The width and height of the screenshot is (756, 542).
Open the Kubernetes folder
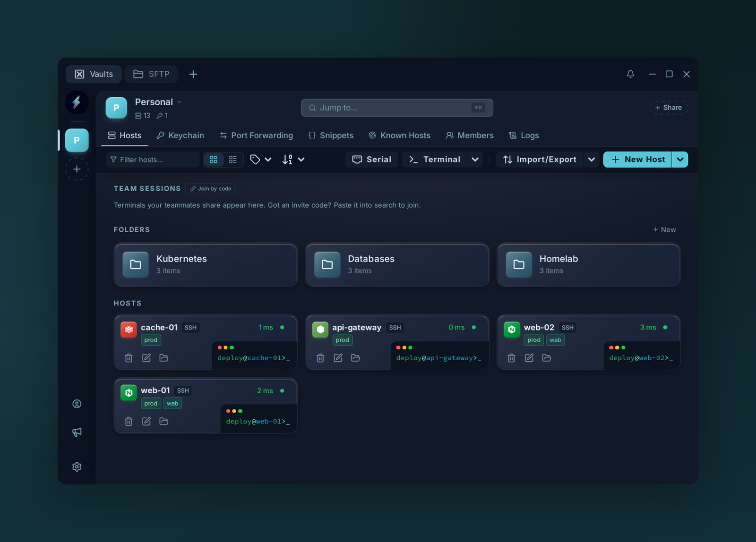206,265
